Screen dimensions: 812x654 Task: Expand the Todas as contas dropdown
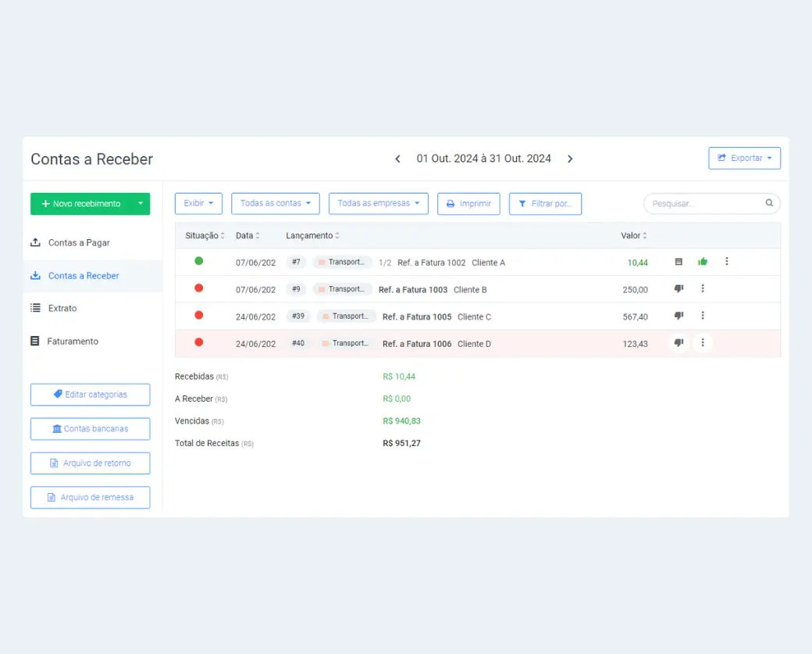click(x=275, y=203)
